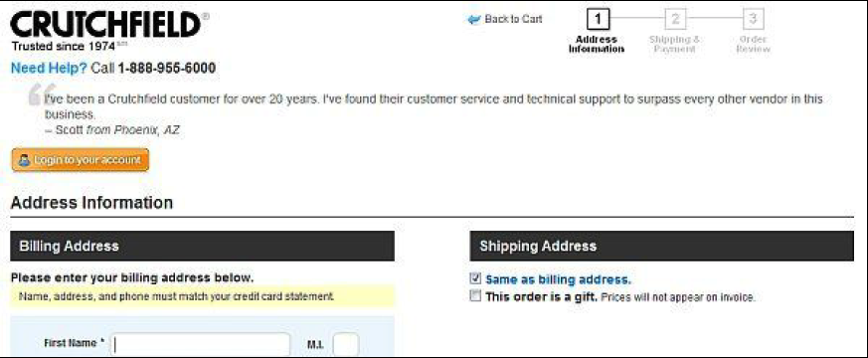Click the step 2 box icon
The width and height of the screenshot is (868, 358).
click(675, 19)
